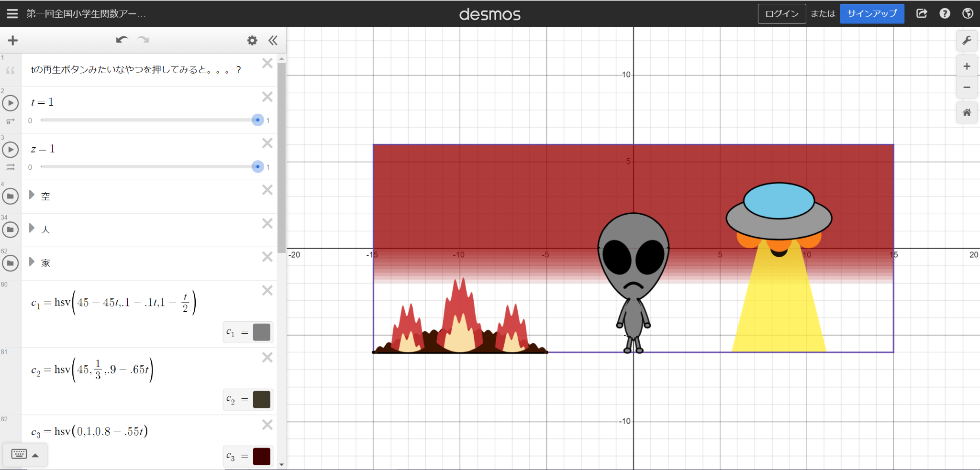Click the サインアップ button
This screenshot has height=470, width=980.
click(x=872, y=13)
